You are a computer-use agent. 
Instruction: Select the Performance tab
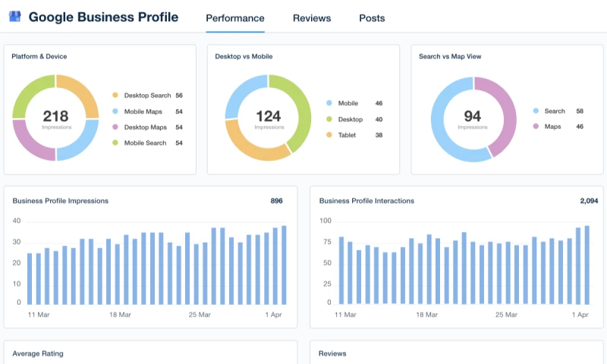tap(235, 18)
